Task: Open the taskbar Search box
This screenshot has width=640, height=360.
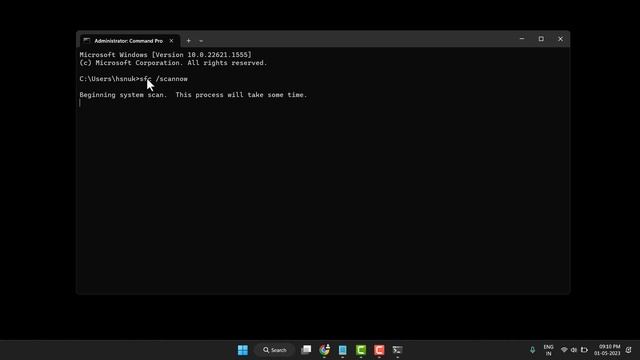Action: click(x=275, y=350)
